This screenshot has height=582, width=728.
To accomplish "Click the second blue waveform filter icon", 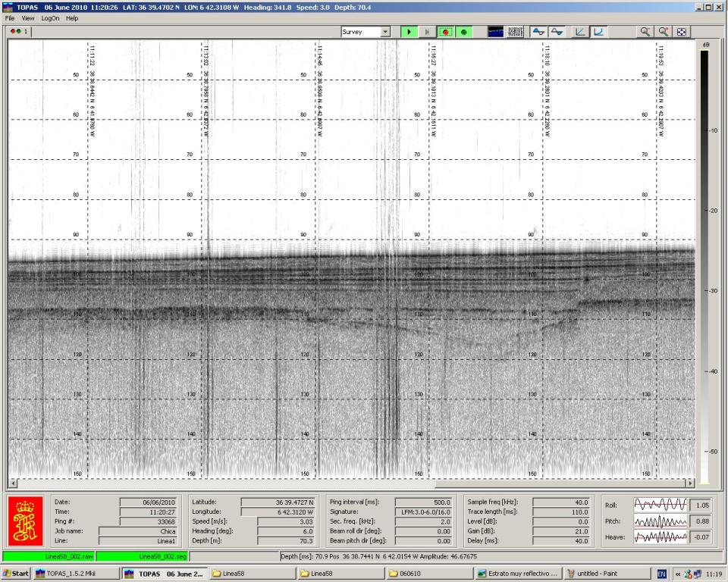I will [557, 32].
